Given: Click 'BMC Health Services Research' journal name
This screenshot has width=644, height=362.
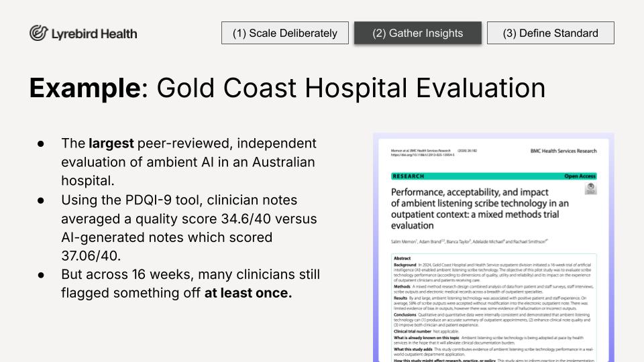Looking at the screenshot, I should (x=563, y=151).
